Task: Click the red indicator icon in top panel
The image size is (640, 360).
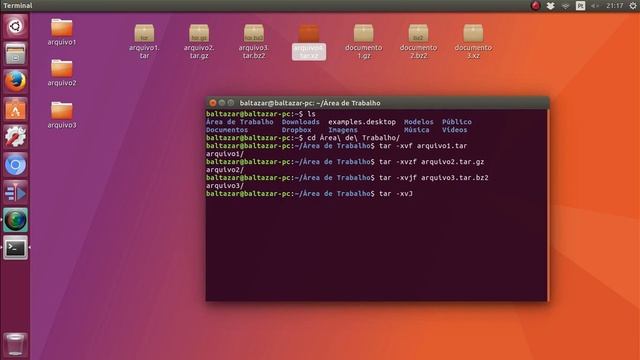Action: tap(536, 5)
